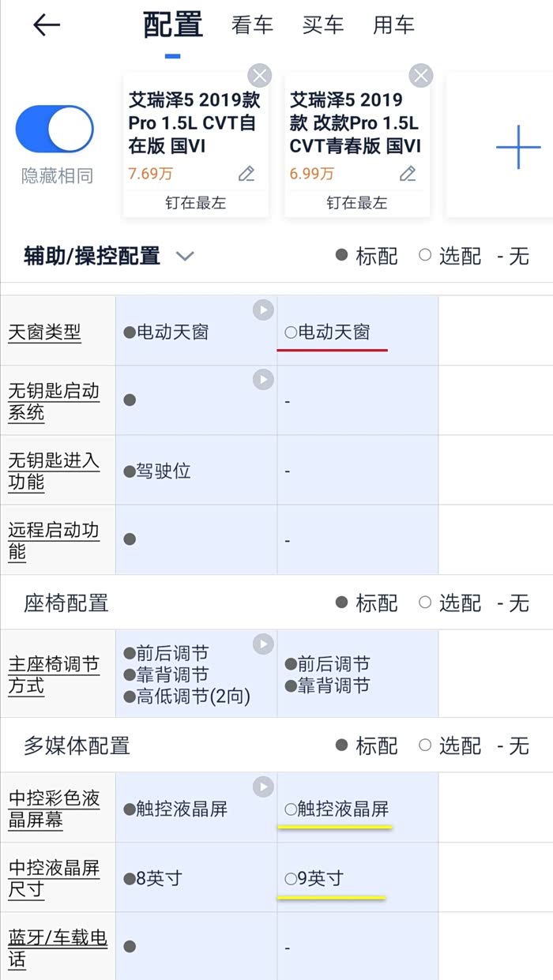This screenshot has height=980, width=553.
Task: Play video for 中控彩色液晶屏幕 row
Action: click(263, 787)
